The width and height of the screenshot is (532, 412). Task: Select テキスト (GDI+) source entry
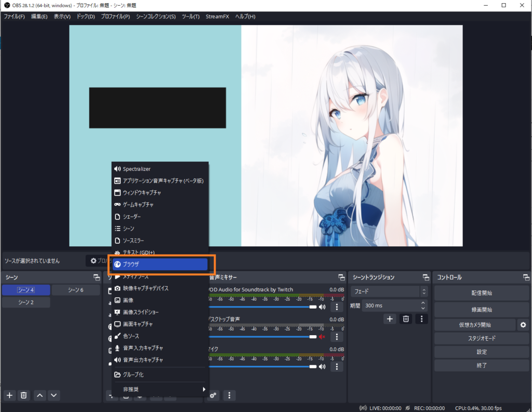pyautogui.click(x=160, y=252)
